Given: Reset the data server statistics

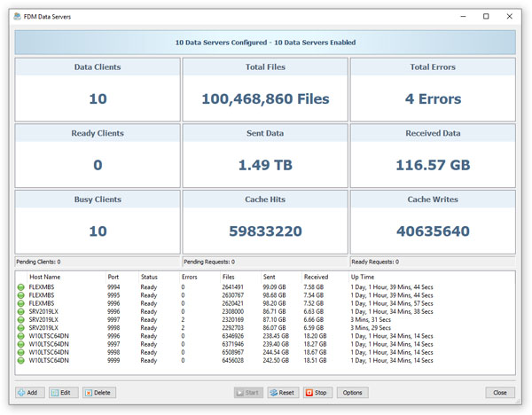Looking at the screenshot, I should [284, 393].
